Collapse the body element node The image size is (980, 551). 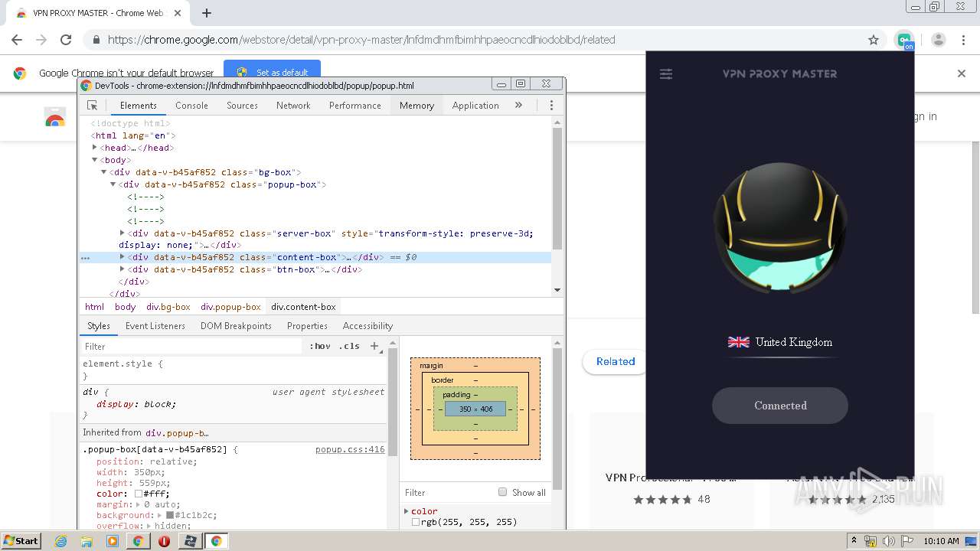point(95,160)
